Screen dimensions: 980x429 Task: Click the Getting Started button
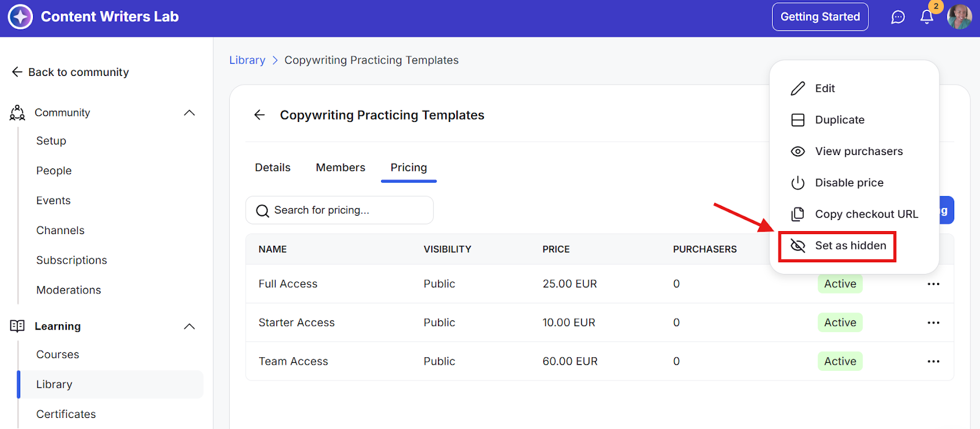(820, 17)
